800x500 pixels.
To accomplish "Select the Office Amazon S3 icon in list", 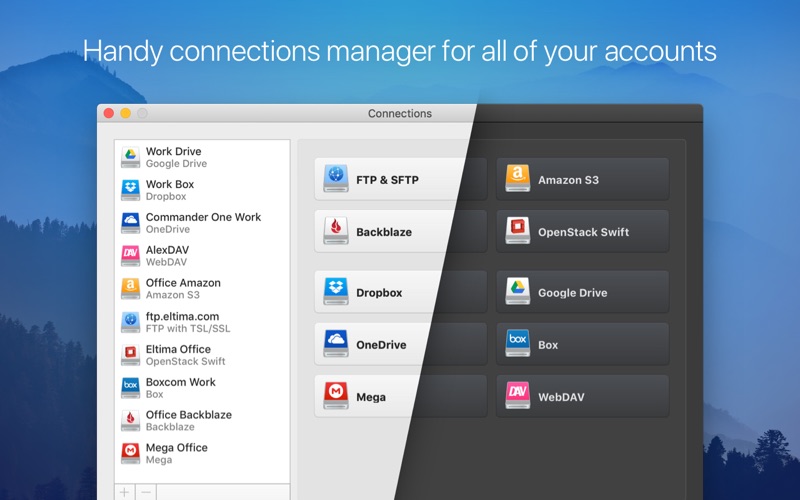I will 131,288.
